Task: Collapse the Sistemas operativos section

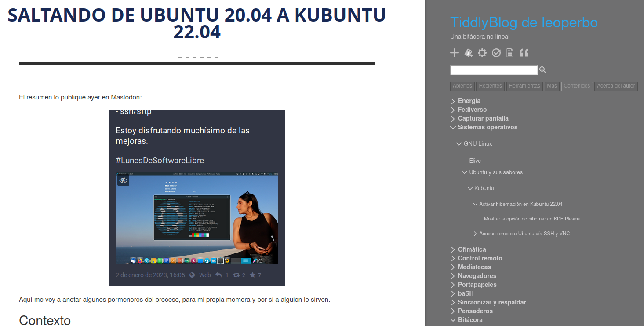Action: click(453, 128)
